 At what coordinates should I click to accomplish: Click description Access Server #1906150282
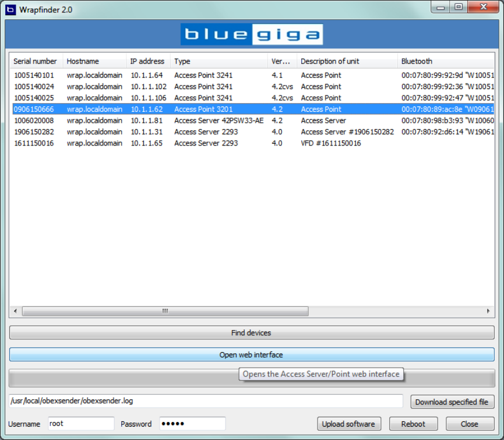[x=347, y=132]
